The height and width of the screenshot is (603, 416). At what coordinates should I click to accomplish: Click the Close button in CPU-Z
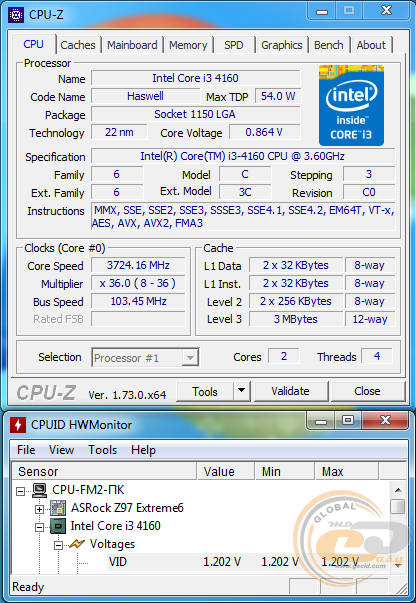(368, 391)
